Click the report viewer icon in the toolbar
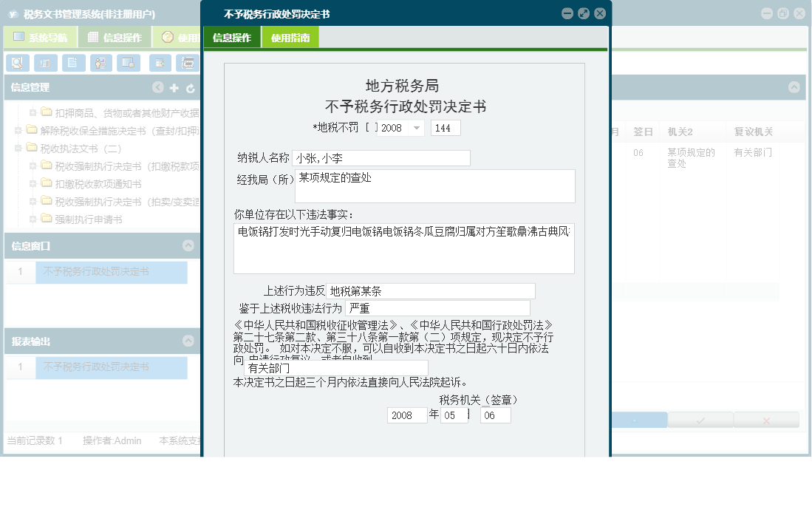This screenshot has height=521, width=812. [45, 63]
